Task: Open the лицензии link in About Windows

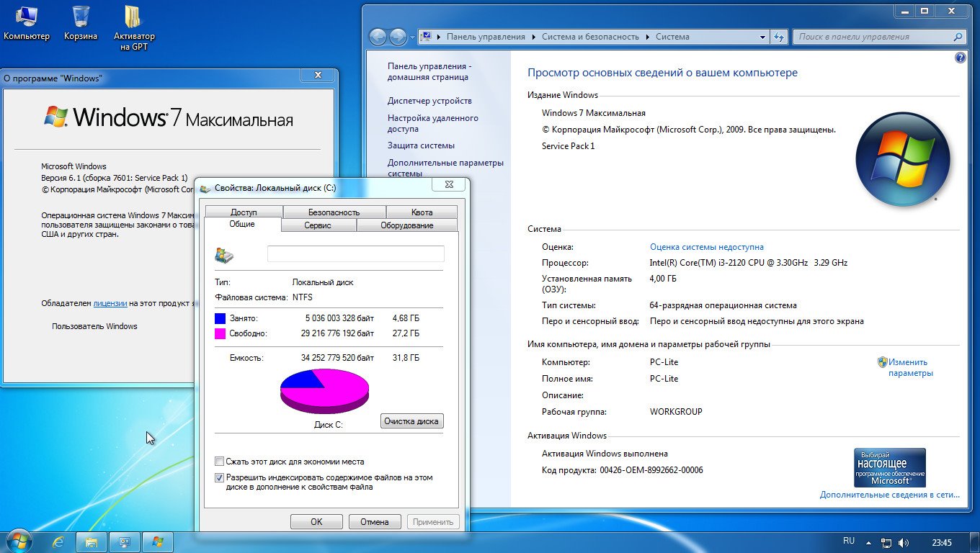Action: pos(110,304)
